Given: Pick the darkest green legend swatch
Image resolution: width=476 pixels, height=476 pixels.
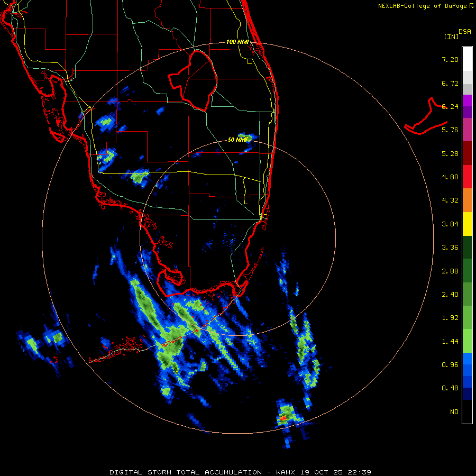Looking at the screenshot, I should tap(467, 248).
